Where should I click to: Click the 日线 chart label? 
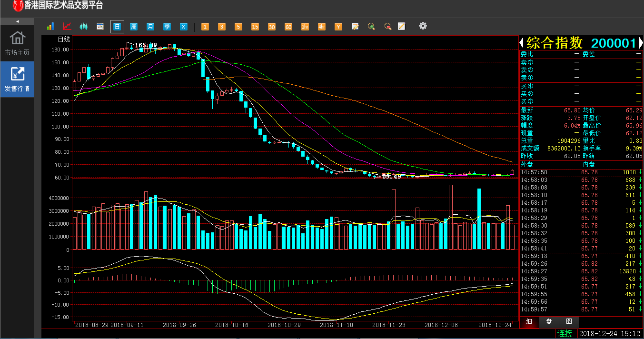point(64,39)
